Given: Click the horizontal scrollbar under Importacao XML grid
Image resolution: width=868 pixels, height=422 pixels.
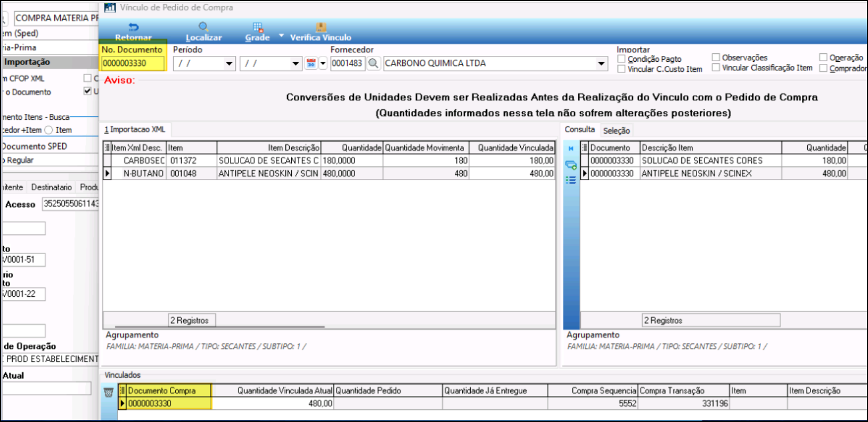Looking at the screenshot, I should [219, 326].
